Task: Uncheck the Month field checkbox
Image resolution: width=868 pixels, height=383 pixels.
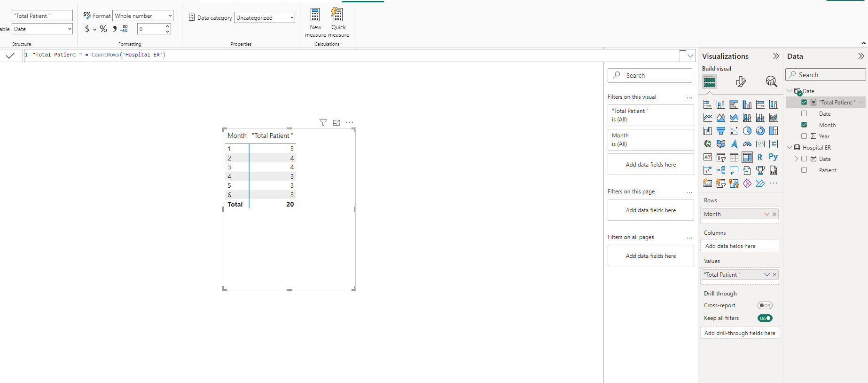Action: [x=804, y=125]
